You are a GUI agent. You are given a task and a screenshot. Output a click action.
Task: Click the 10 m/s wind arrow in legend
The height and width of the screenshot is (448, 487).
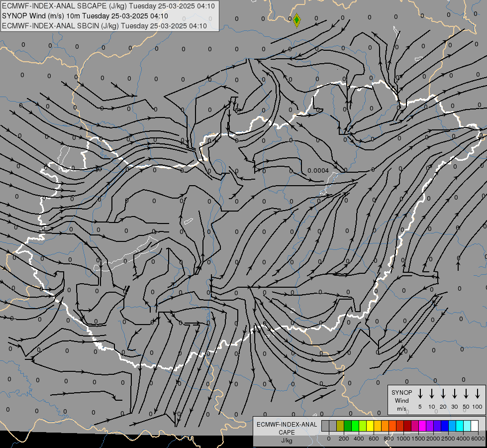click(x=431, y=394)
